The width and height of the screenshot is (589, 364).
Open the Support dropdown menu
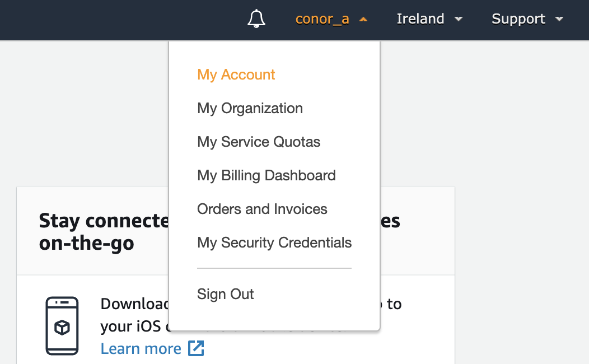(526, 18)
